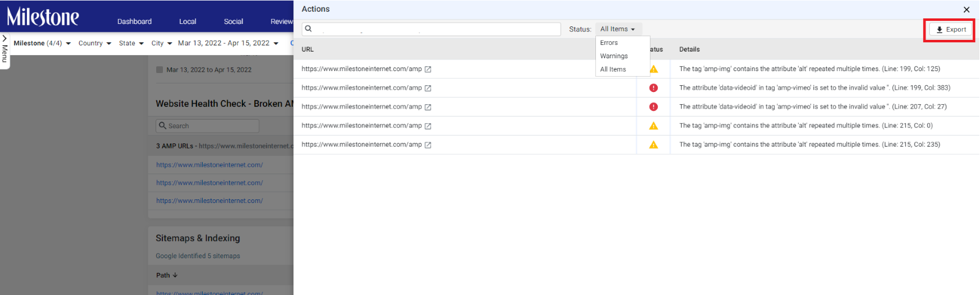Open external link icon in Line 215 Col 0 row
The width and height of the screenshot is (980, 295).
coord(428,126)
